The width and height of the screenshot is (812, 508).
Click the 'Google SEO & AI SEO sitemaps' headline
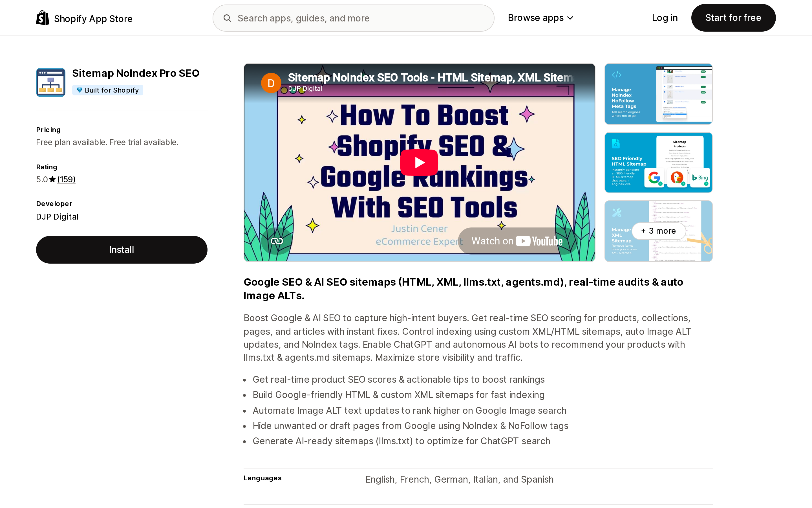point(464,289)
